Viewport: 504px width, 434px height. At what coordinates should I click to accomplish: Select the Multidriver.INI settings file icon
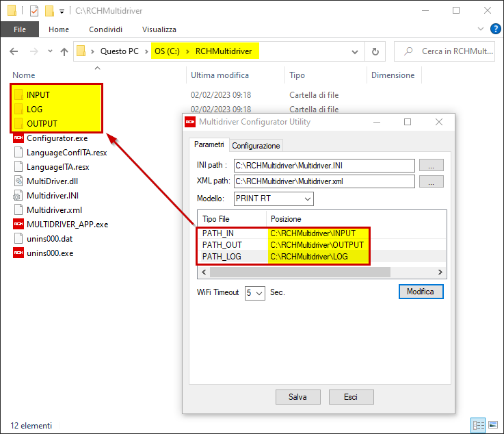click(18, 196)
